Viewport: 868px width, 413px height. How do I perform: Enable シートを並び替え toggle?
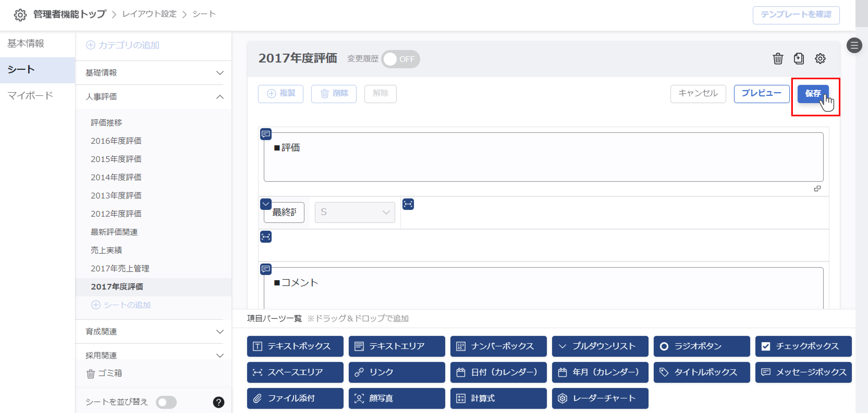pos(166,402)
